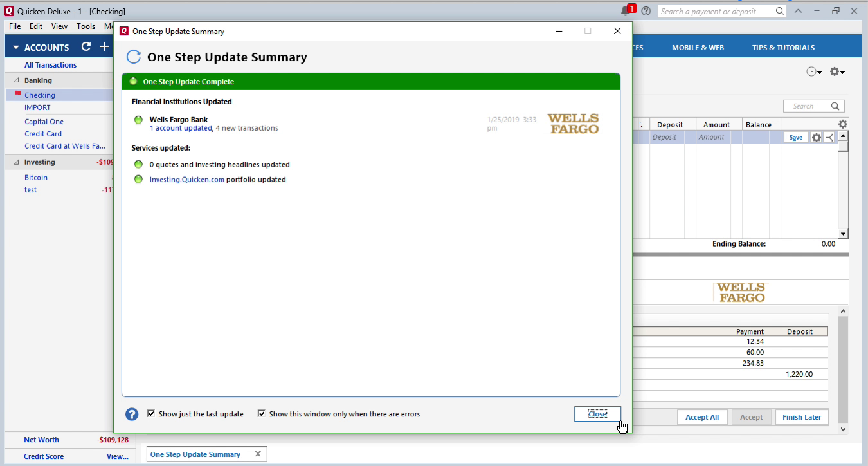The height and width of the screenshot is (466, 868).
Task: Close the One Step Update Summary bottom tab
Action: pos(258,454)
